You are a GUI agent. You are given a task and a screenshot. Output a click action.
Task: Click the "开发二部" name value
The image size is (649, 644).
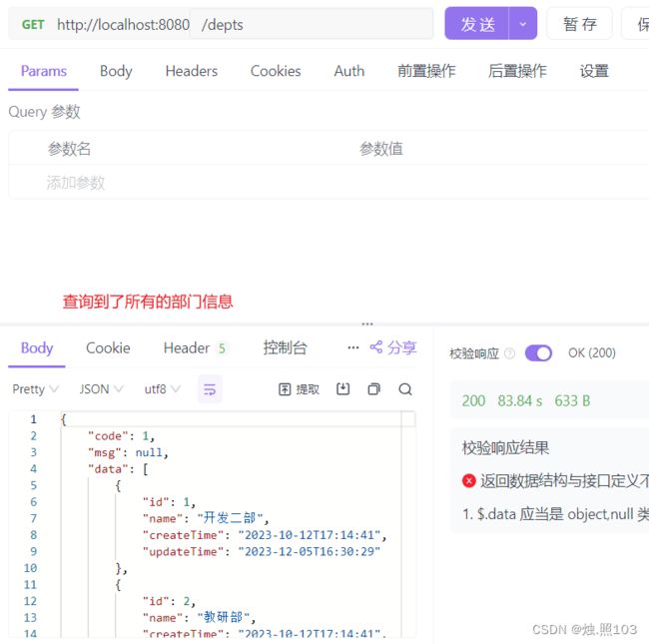pos(230,518)
